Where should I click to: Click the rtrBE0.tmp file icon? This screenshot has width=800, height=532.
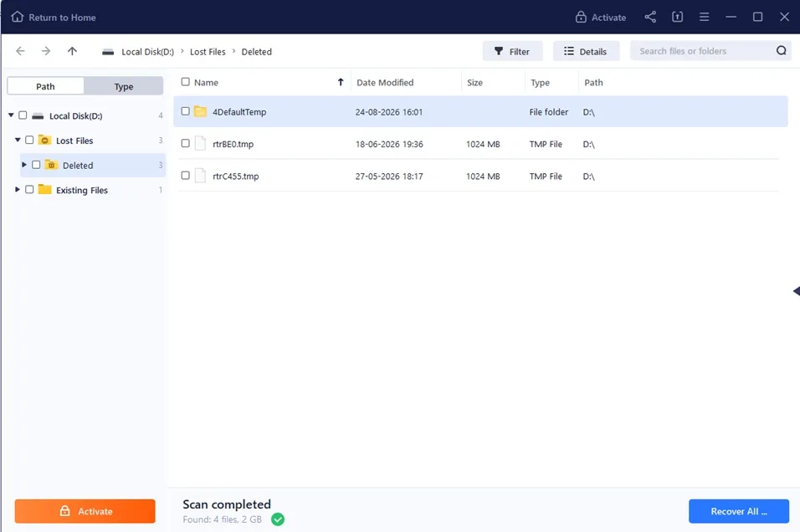pos(200,144)
